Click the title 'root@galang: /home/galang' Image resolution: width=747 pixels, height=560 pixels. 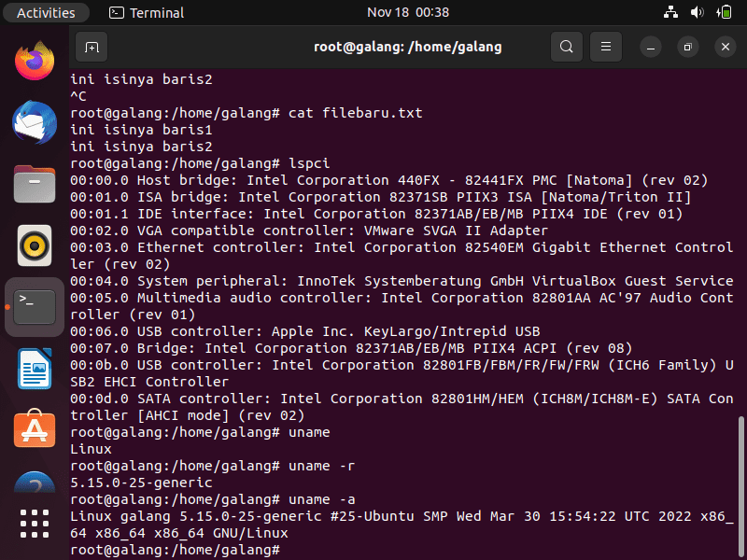(x=408, y=47)
